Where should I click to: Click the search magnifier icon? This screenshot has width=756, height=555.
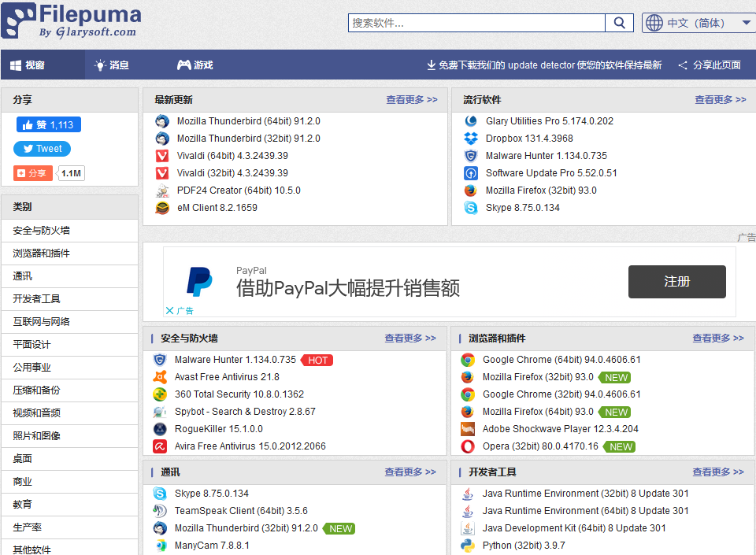(621, 23)
